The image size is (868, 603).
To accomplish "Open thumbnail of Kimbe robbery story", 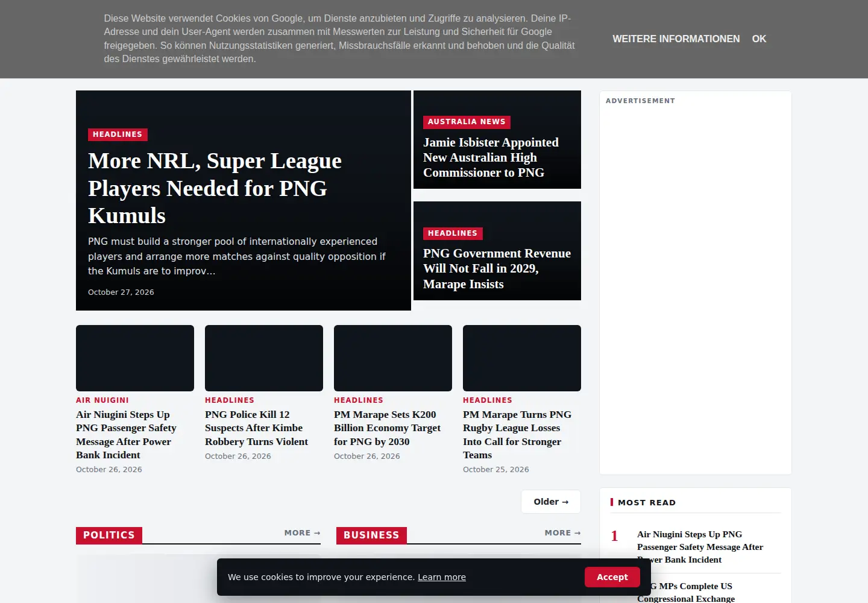I will coord(264,358).
